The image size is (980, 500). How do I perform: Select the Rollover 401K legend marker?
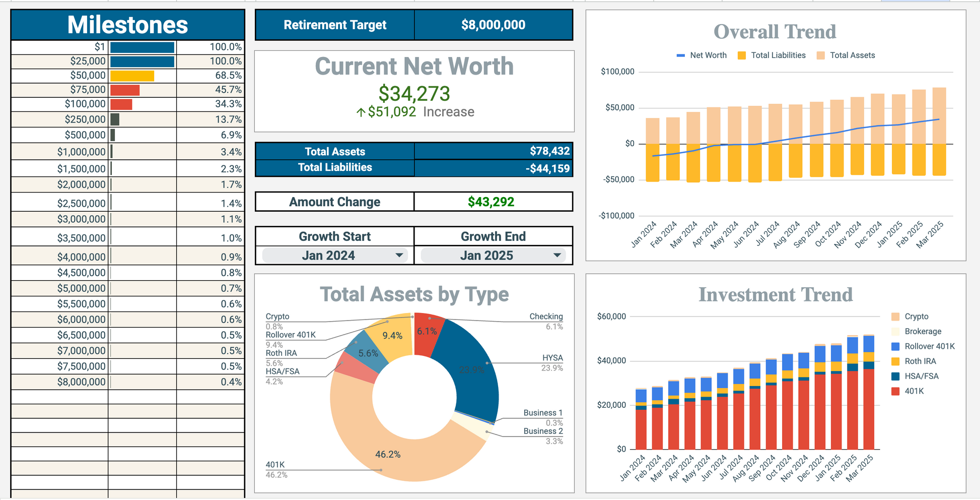pos(895,346)
